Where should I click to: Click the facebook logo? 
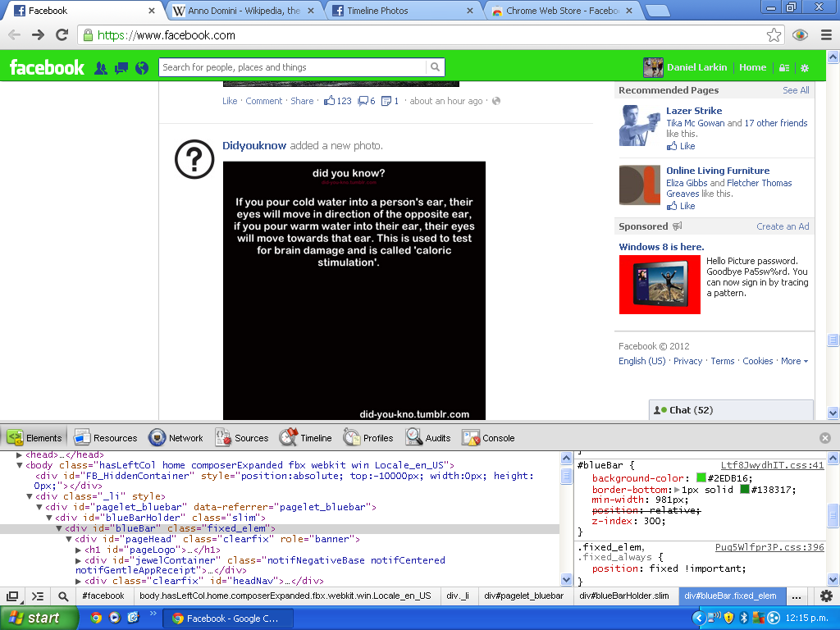tap(47, 67)
